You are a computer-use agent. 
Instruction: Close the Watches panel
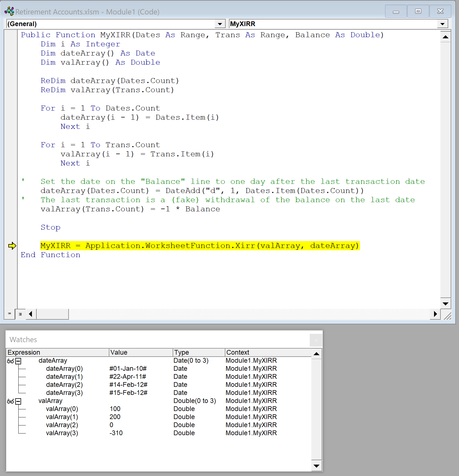click(x=316, y=340)
